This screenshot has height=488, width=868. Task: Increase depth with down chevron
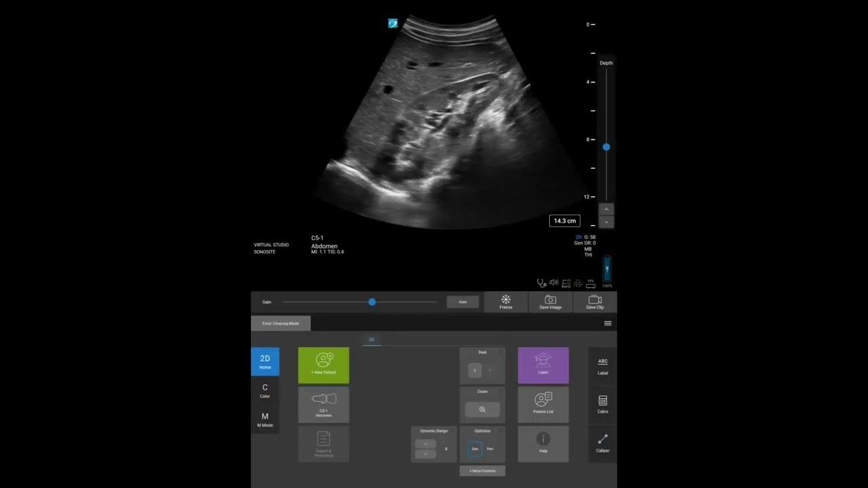pyautogui.click(x=606, y=222)
